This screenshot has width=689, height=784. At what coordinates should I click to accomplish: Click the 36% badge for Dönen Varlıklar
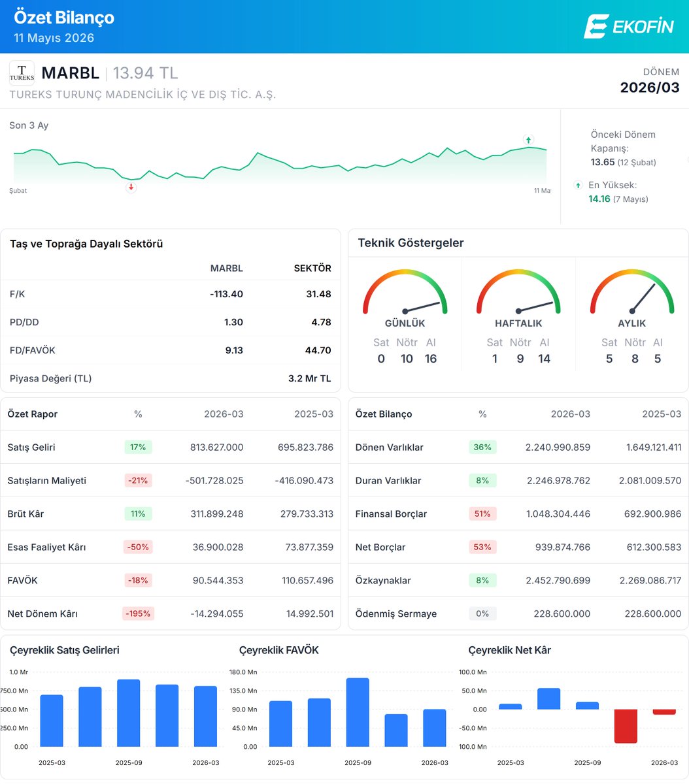(x=482, y=448)
